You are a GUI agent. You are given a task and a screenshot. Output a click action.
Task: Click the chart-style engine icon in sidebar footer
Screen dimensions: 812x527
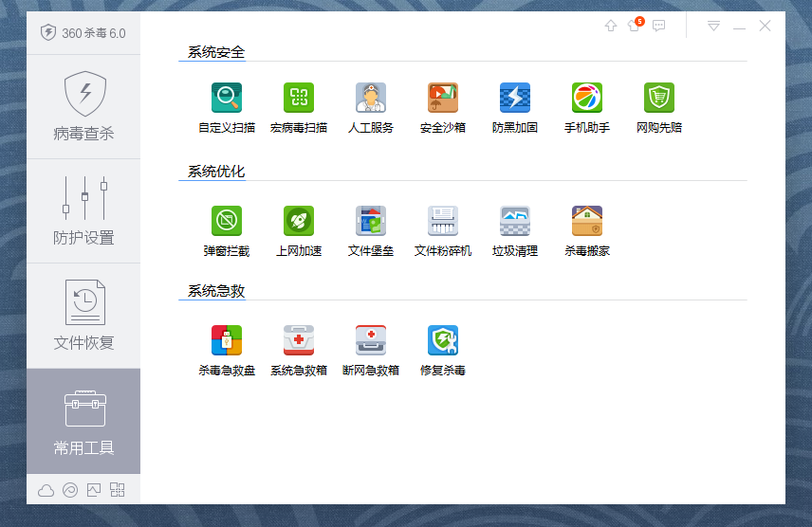pos(94,490)
